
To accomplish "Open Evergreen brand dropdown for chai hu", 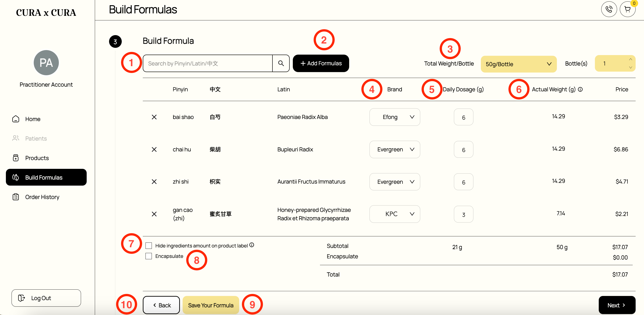I will (395, 150).
